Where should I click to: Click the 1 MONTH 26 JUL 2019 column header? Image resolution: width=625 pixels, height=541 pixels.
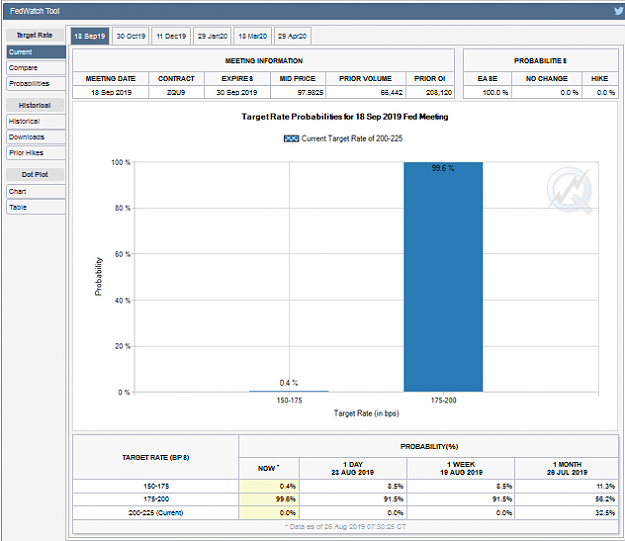tap(567, 468)
